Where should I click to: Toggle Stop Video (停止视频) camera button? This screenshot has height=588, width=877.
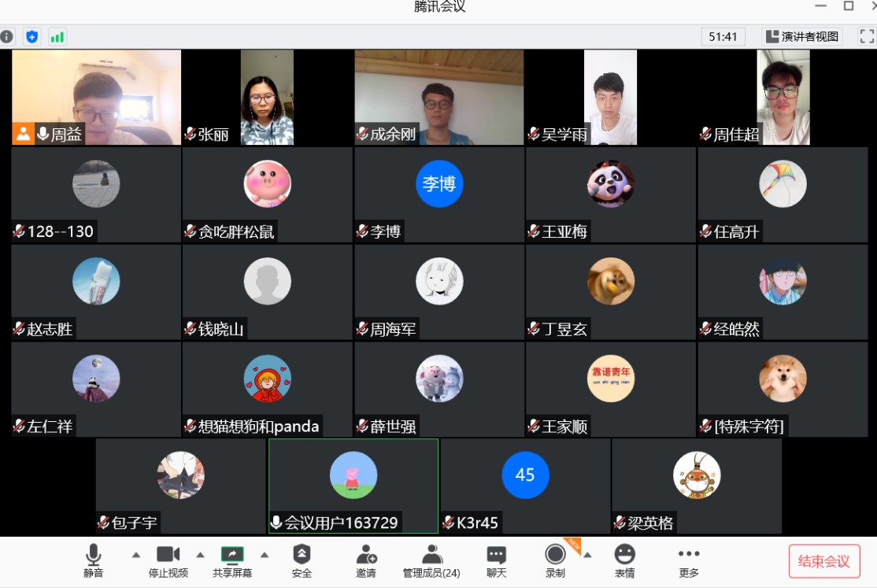[168, 560]
